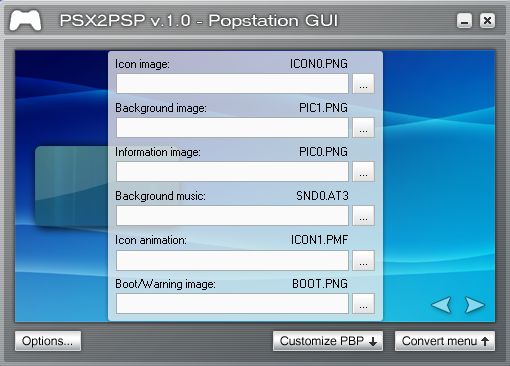Focus the Icon animation path field
Screen dimensions: 510x366
point(232,260)
